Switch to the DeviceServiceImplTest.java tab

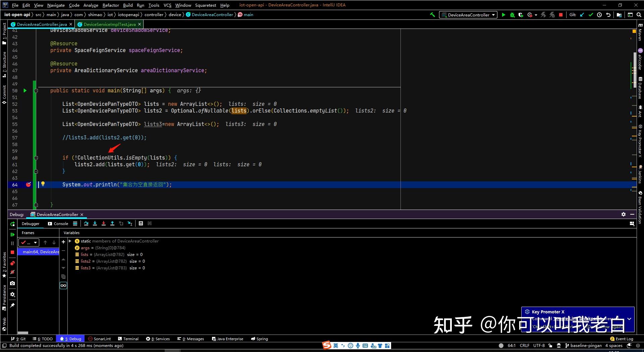coord(109,24)
